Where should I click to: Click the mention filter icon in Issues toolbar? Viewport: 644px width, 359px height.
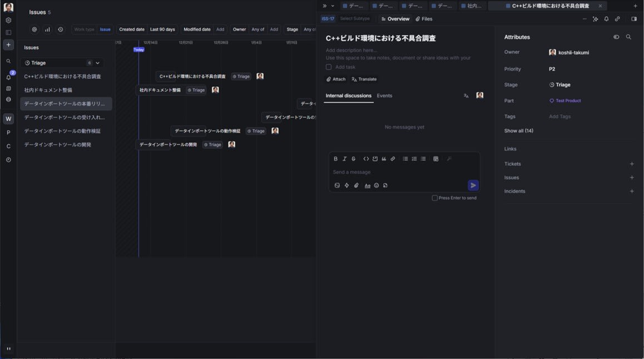[34, 29]
